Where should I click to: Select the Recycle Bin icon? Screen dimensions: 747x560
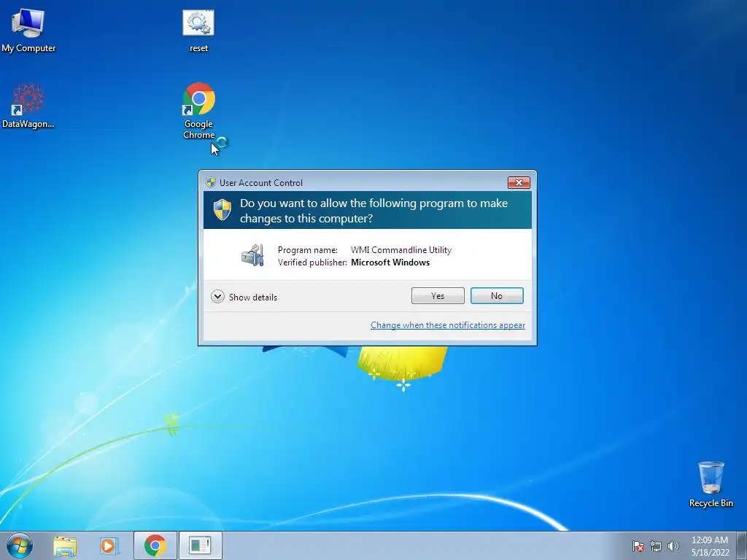(711, 484)
